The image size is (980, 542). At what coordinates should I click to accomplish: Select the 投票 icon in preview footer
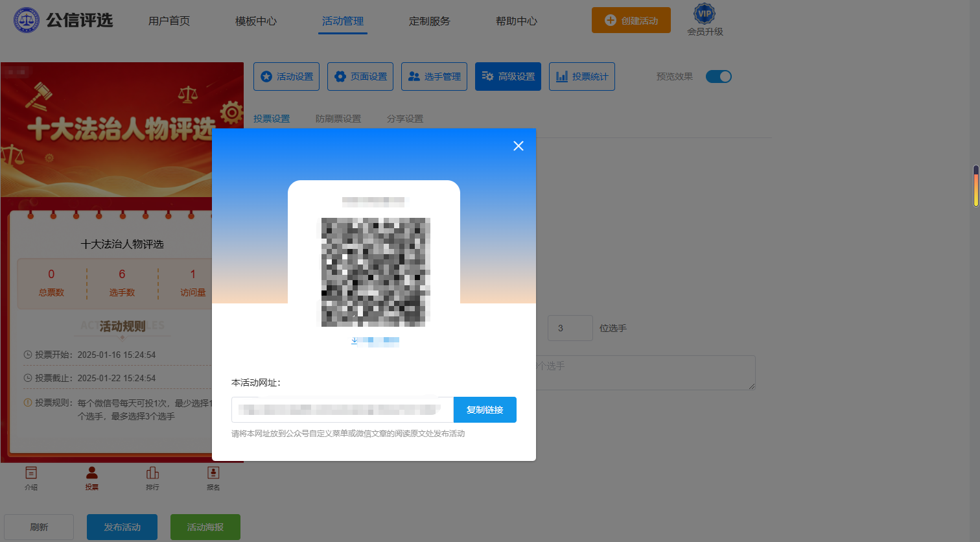(92, 477)
